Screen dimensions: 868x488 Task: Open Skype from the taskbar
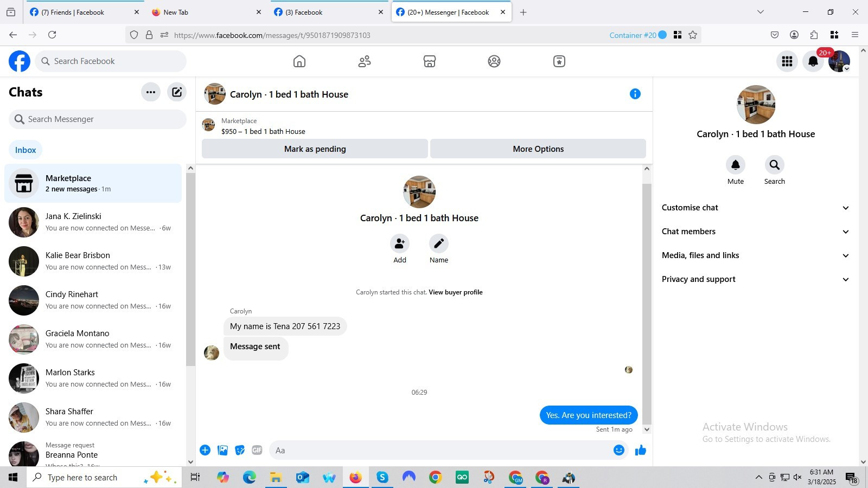pos(382,477)
